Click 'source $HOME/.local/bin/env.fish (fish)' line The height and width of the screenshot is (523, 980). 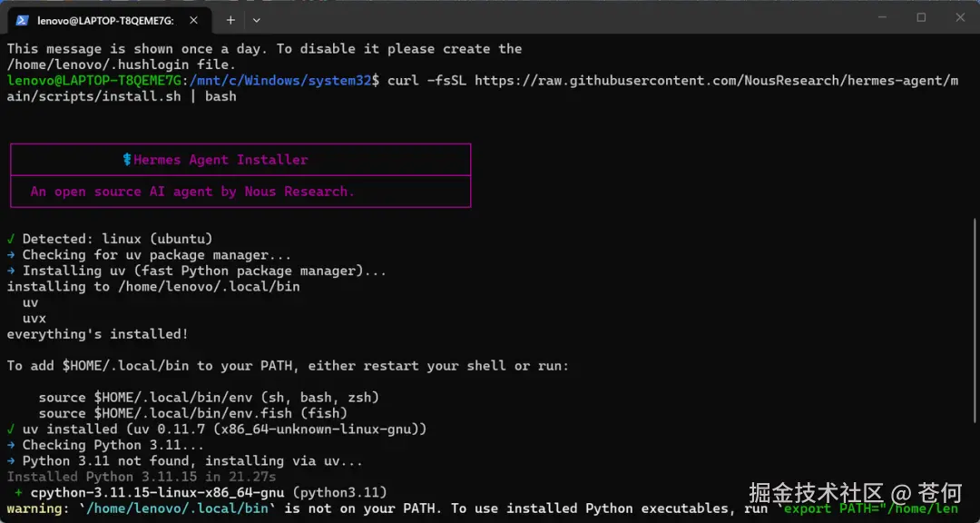[193, 413]
